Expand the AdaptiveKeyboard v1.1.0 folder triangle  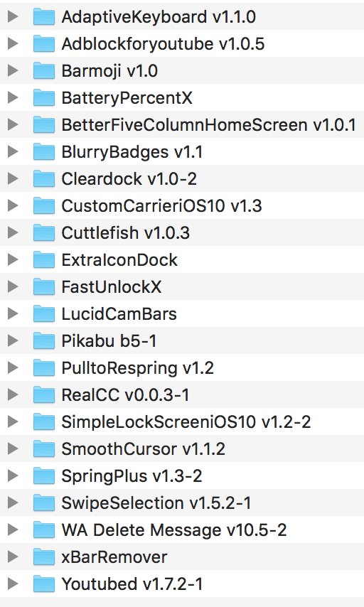click(14, 16)
